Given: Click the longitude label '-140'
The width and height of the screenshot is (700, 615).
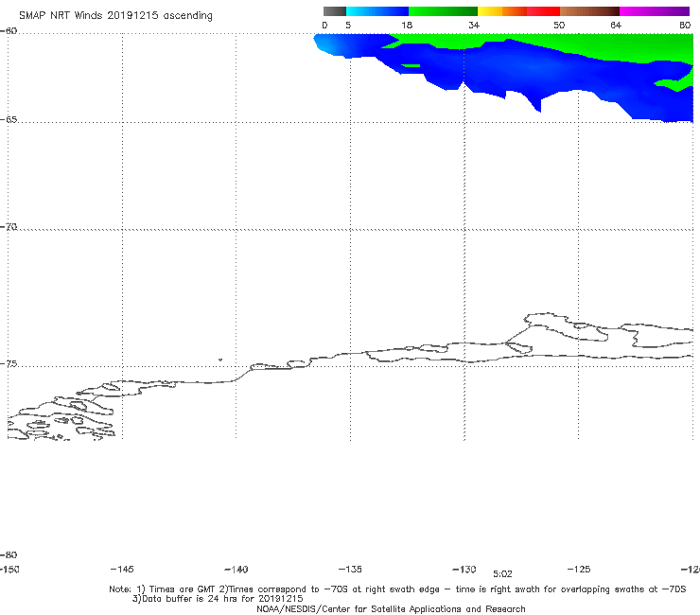Looking at the screenshot, I should click(236, 570).
